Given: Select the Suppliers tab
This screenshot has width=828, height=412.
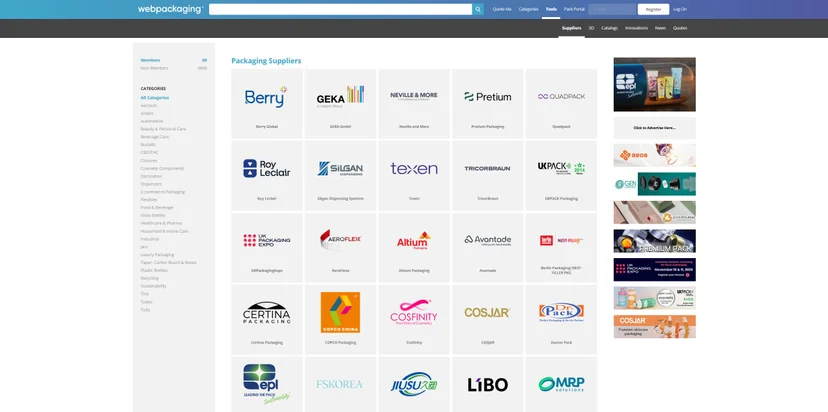Looking at the screenshot, I should pyautogui.click(x=571, y=28).
